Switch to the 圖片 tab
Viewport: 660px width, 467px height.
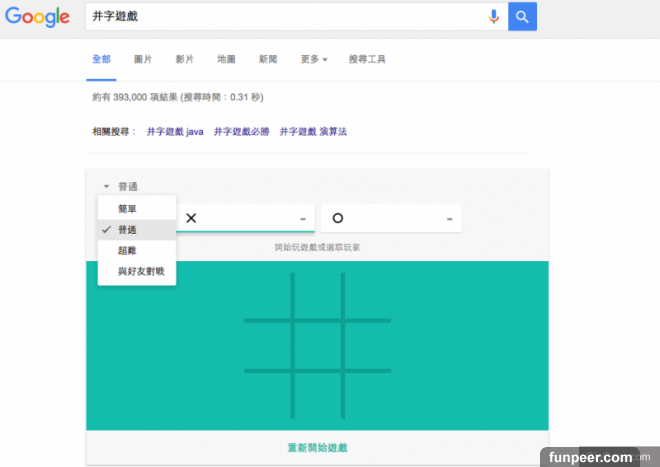(x=143, y=60)
